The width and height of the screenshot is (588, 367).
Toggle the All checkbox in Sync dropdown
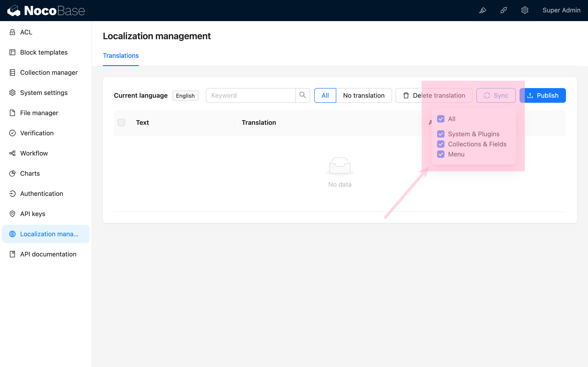(441, 119)
